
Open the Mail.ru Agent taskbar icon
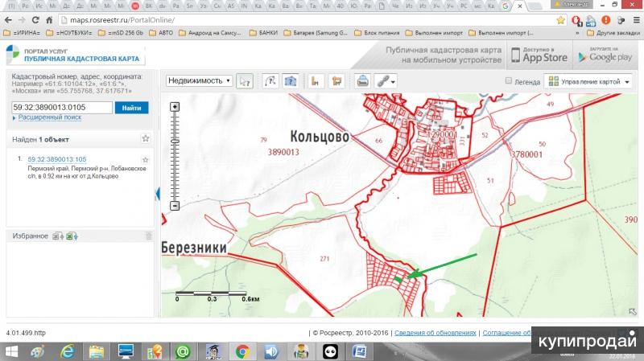click(183, 351)
